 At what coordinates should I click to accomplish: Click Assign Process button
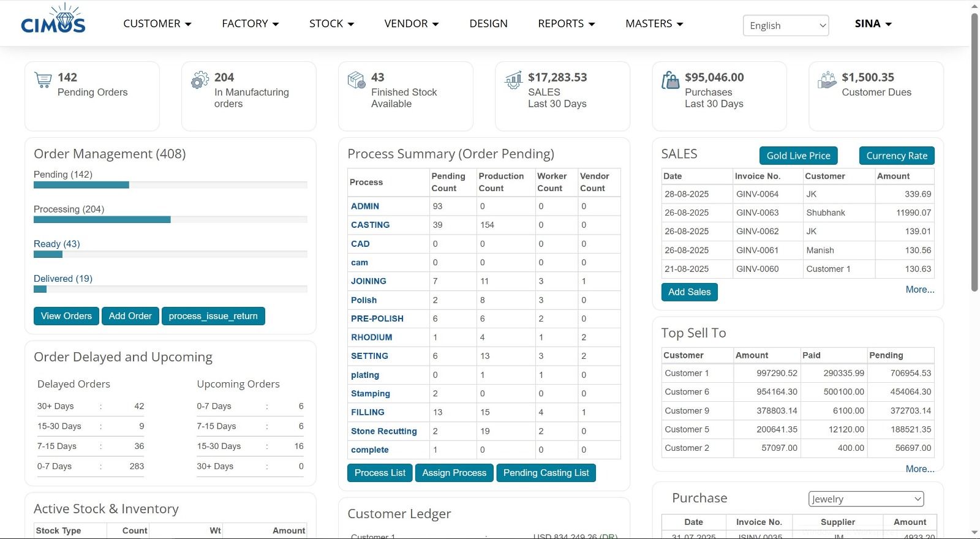[x=454, y=473]
